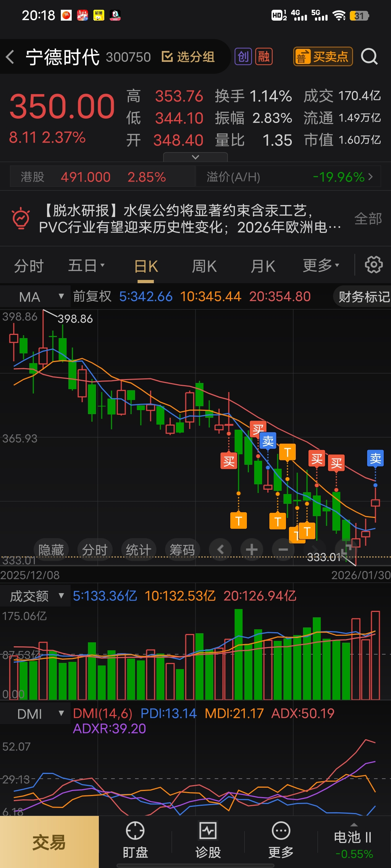Open DMI indicator dropdown

(35, 714)
